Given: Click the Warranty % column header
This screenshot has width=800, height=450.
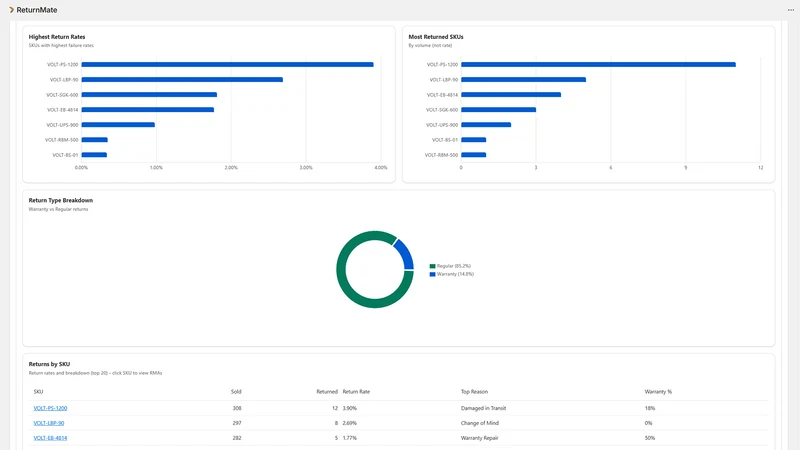Looking at the screenshot, I should 658,392.
